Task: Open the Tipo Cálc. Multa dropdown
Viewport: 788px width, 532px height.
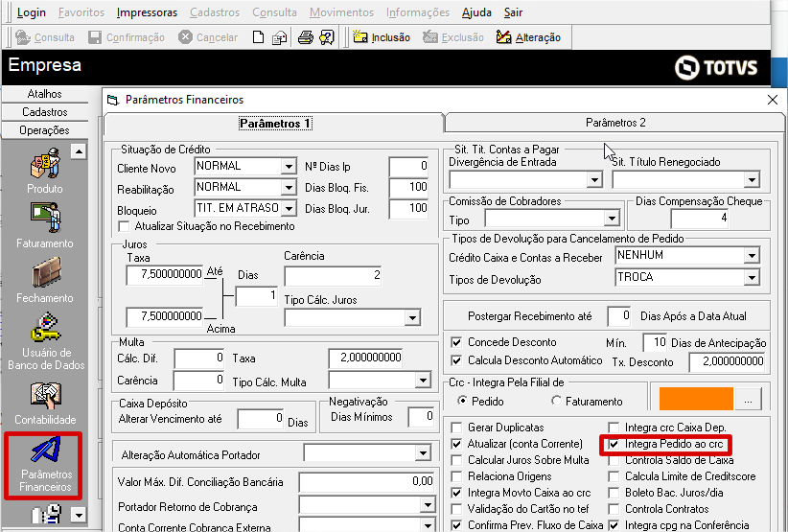Action: tap(423, 381)
